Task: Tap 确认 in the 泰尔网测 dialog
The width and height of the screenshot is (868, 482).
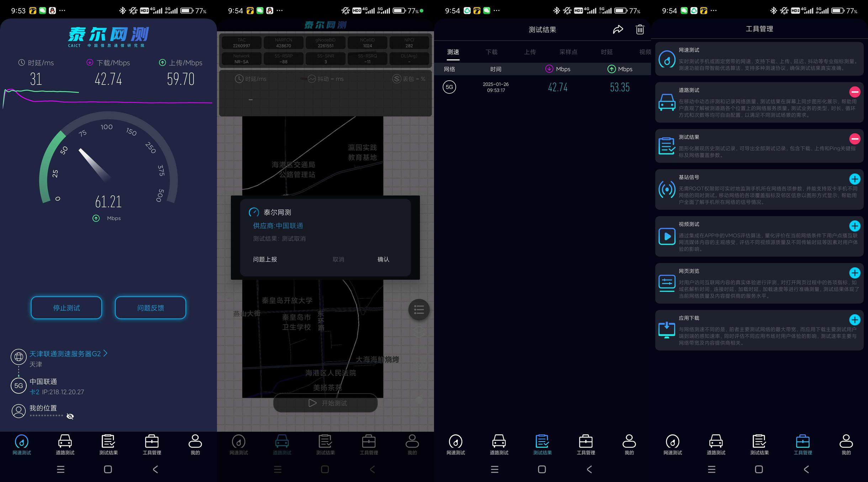Action: [x=383, y=259]
